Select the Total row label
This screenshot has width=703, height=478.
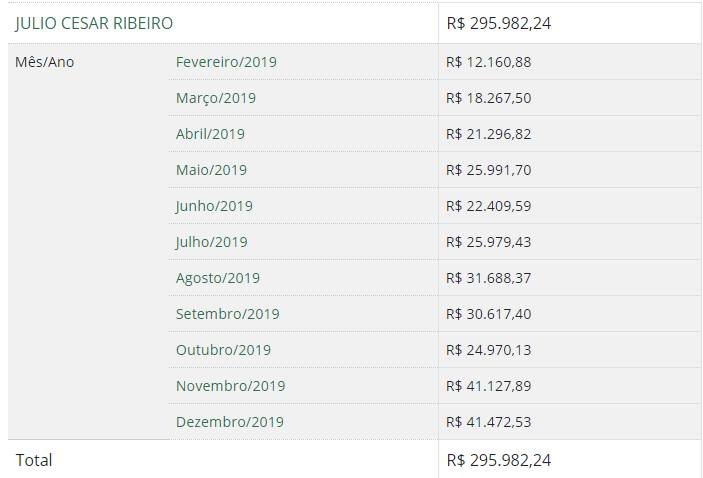tap(34, 460)
